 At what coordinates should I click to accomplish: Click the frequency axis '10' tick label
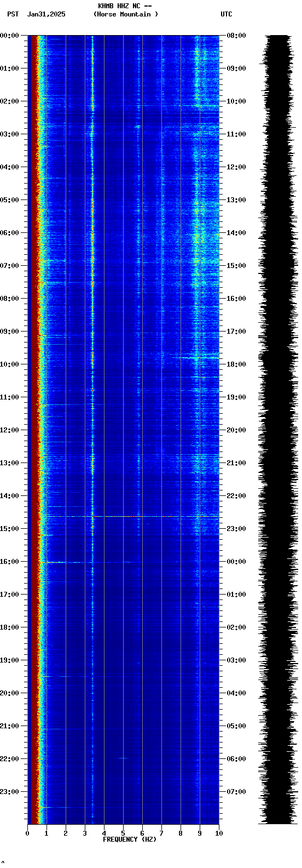point(219,833)
